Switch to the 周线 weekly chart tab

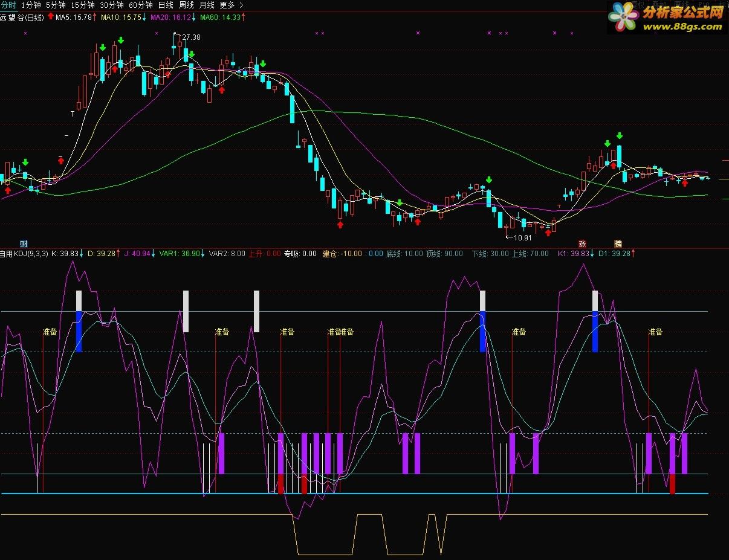186,5
